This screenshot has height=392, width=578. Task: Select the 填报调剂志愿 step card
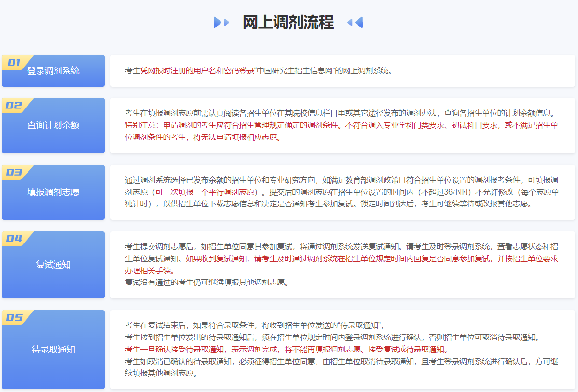(x=53, y=192)
